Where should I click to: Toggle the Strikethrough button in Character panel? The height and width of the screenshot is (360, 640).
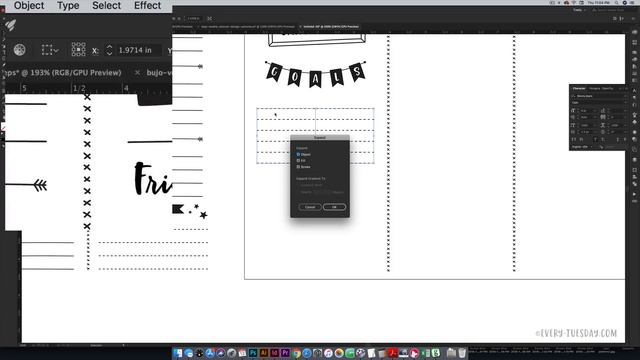625,140
